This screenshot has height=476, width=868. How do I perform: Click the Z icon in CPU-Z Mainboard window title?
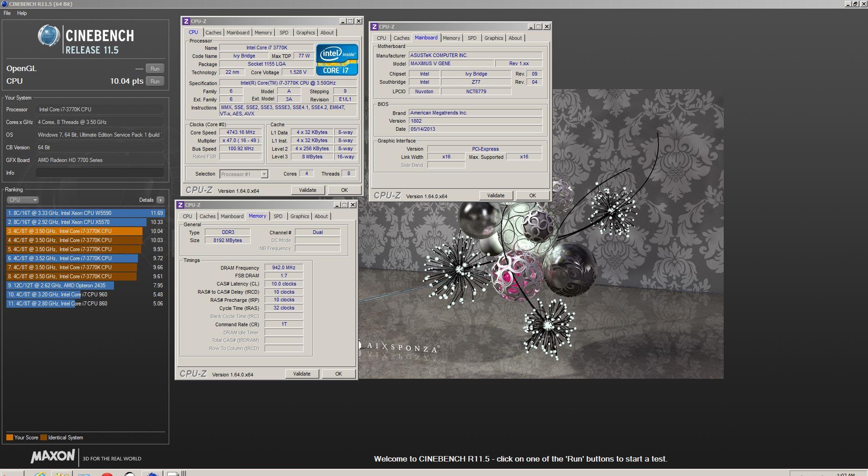point(375,27)
